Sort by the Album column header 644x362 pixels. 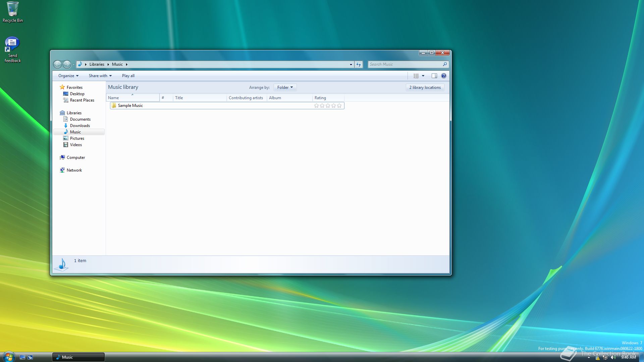[290, 98]
